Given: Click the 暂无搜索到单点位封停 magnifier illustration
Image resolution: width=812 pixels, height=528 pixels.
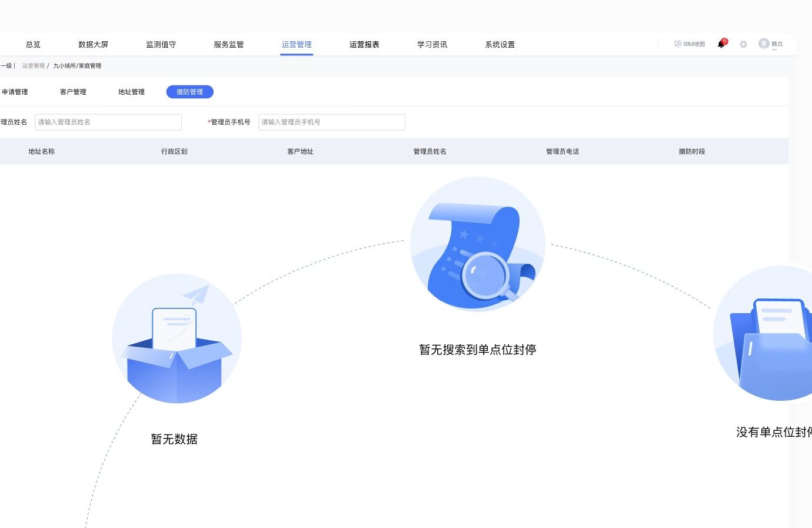Looking at the screenshot, I should point(478,244).
